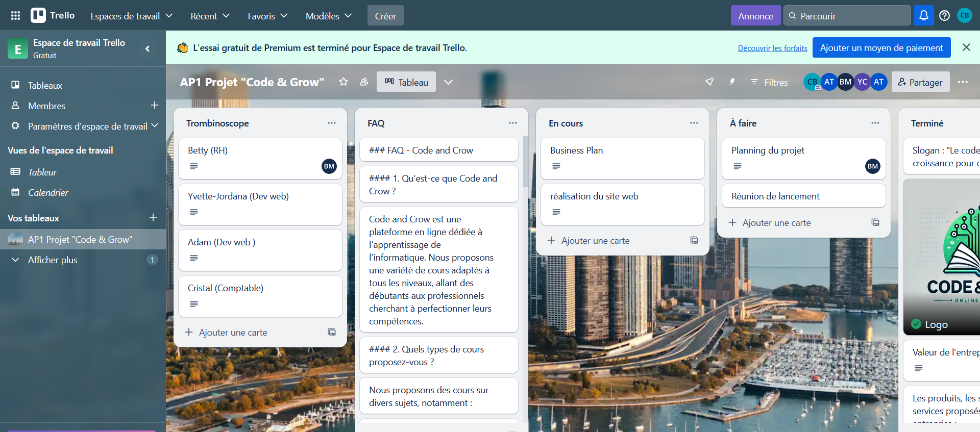980x432 pixels.
Task: Open notifications bell
Action: pos(923,16)
